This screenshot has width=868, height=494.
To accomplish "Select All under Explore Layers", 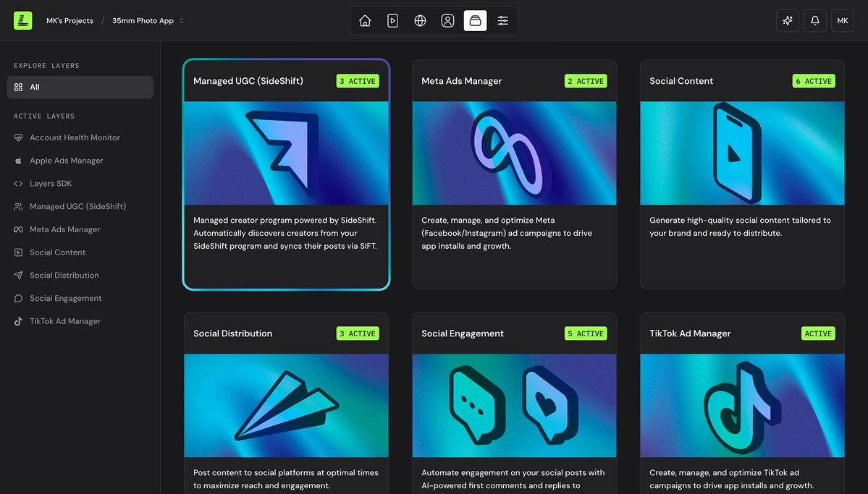I will coord(80,88).
